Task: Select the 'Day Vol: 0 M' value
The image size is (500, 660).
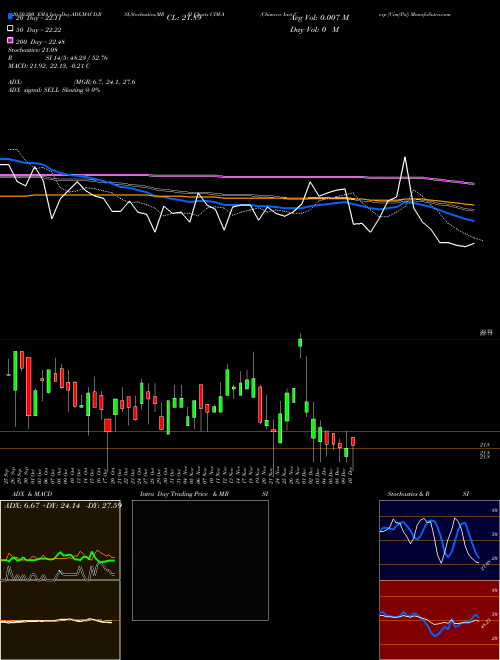Action: [x=314, y=30]
